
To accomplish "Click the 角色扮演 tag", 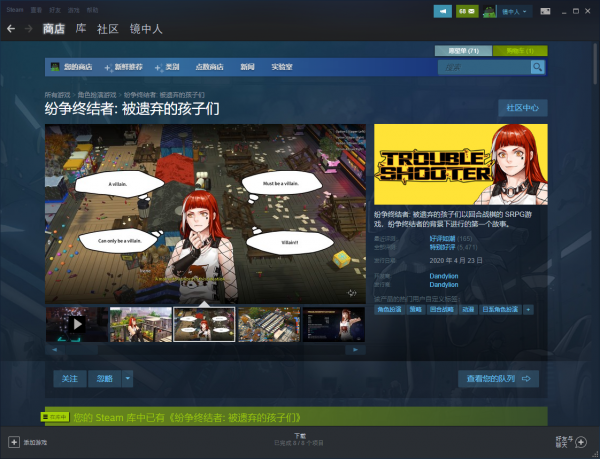I will 389,309.
